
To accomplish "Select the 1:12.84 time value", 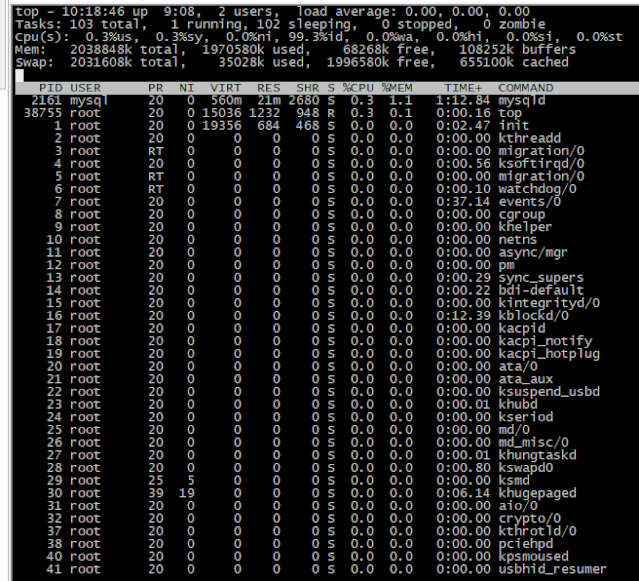I will [x=463, y=100].
